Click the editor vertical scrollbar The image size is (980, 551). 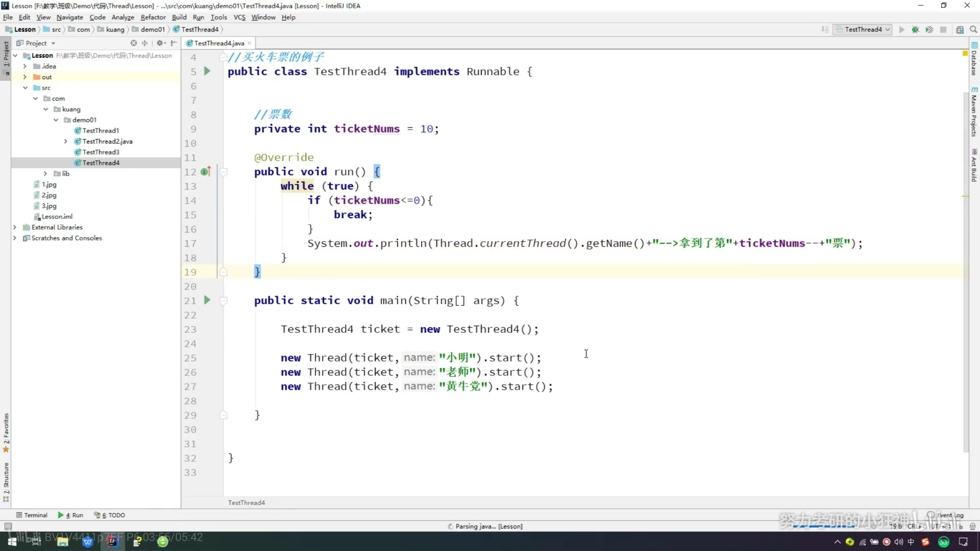(x=966, y=273)
